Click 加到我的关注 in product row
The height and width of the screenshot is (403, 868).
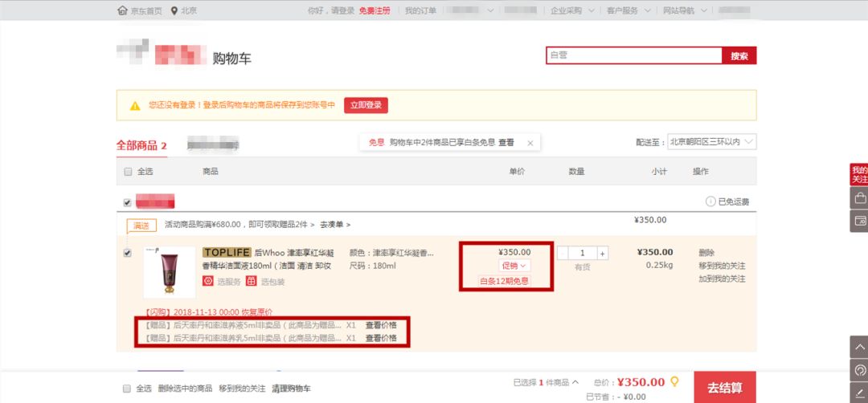coord(722,279)
